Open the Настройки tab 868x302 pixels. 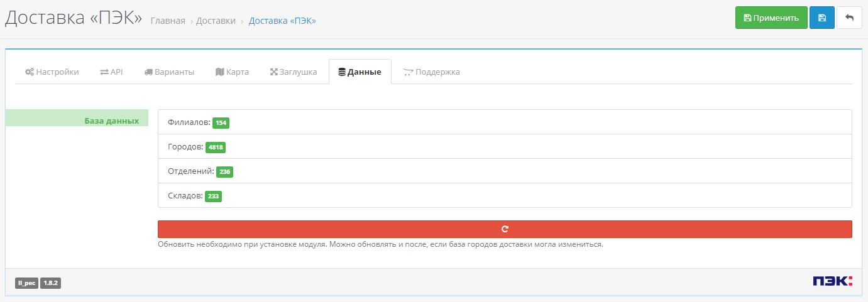pos(52,72)
